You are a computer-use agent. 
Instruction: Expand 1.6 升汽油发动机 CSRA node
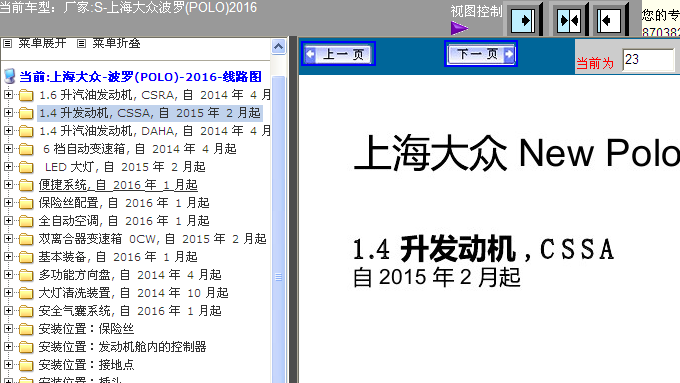[8, 94]
